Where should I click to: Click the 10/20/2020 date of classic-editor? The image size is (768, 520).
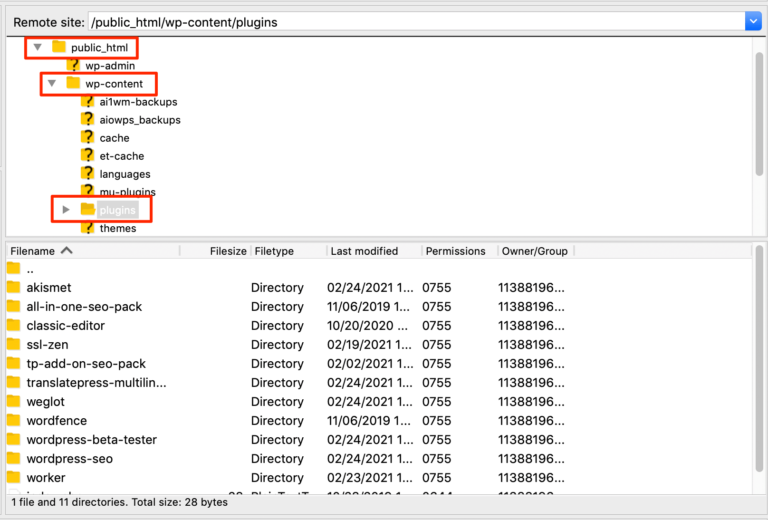tap(367, 326)
